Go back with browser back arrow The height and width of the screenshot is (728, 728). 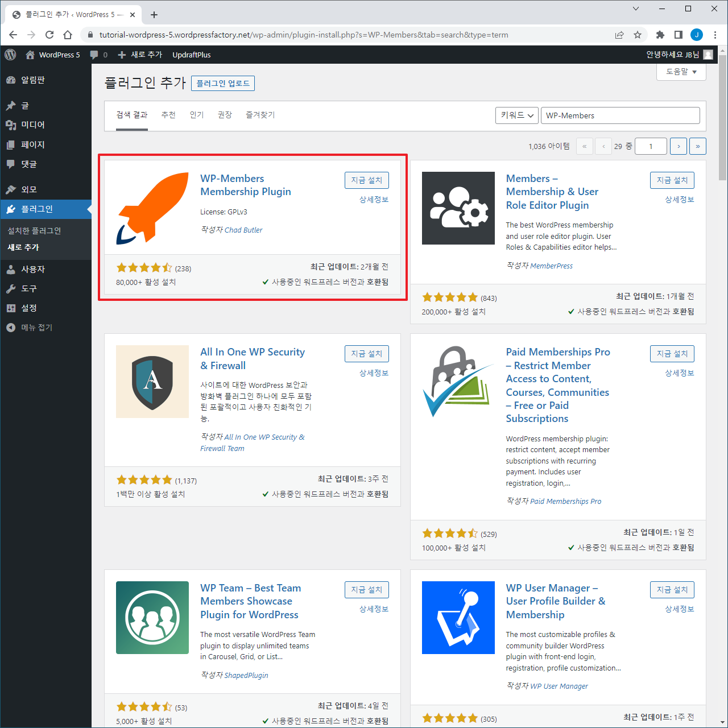click(13, 35)
